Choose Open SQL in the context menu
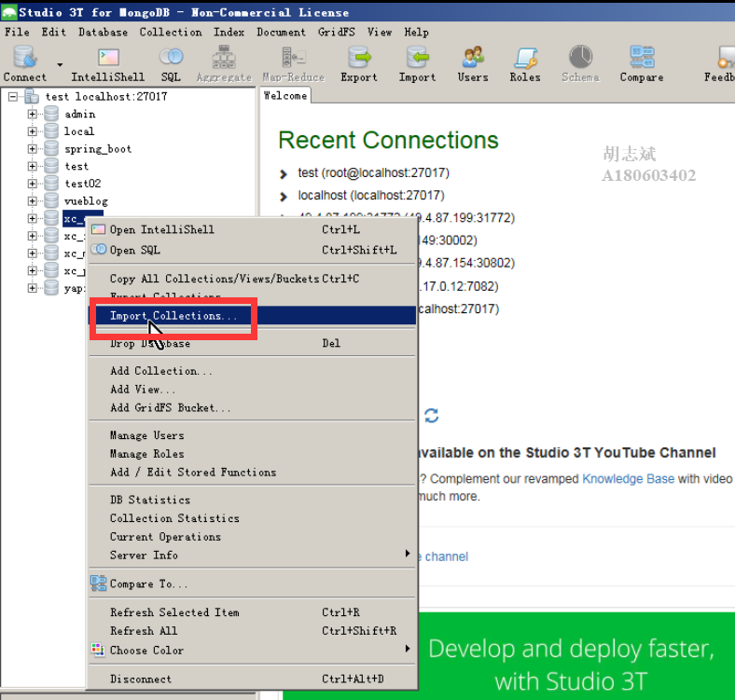The width and height of the screenshot is (735, 700). pyautogui.click(x=253, y=250)
